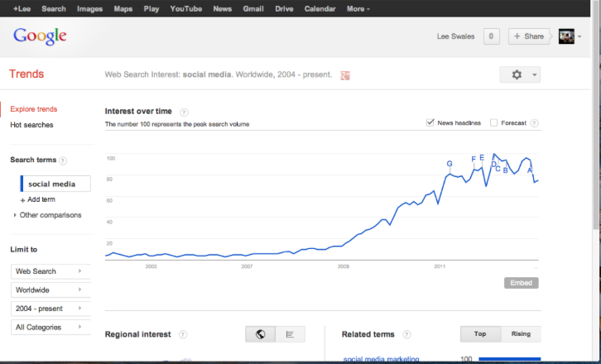Click the help icon beside Related terms
Image resolution: width=601 pixels, height=364 pixels.
click(406, 334)
